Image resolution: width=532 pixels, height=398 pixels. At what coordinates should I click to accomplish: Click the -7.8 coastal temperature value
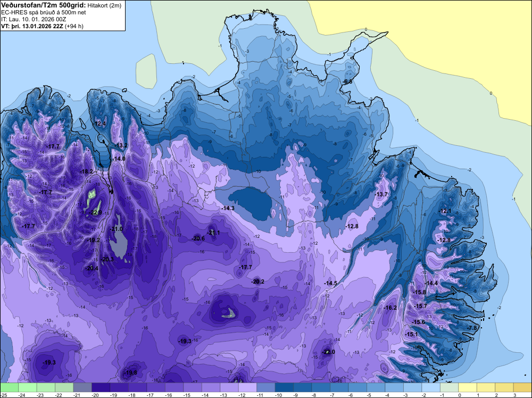[x=472, y=328]
